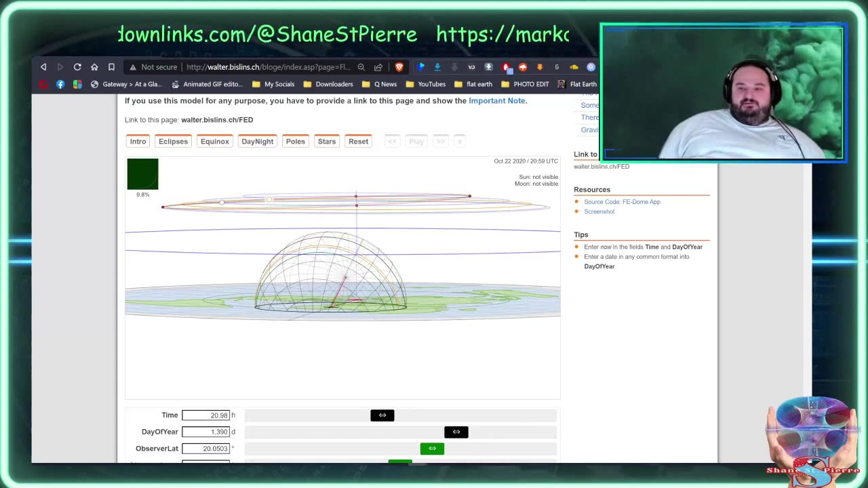Screen dimensions: 868x488
Task: Open the Brave Shields lion icon
Action: (399, 67)
